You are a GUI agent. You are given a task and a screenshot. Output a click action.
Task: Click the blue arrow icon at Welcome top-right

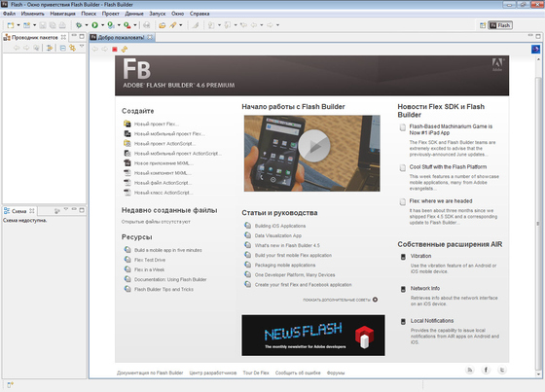pyautogui.click(x=535, y=49)
